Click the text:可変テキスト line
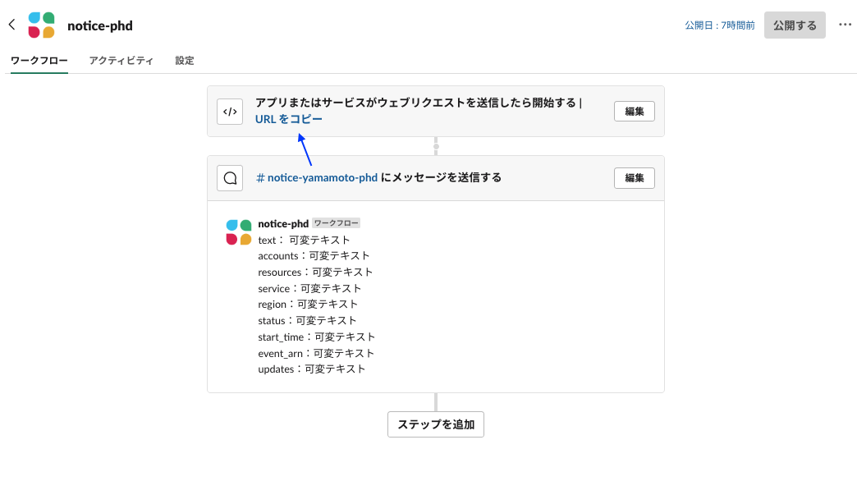The image size is (857, 504). [x=304, y=240]
